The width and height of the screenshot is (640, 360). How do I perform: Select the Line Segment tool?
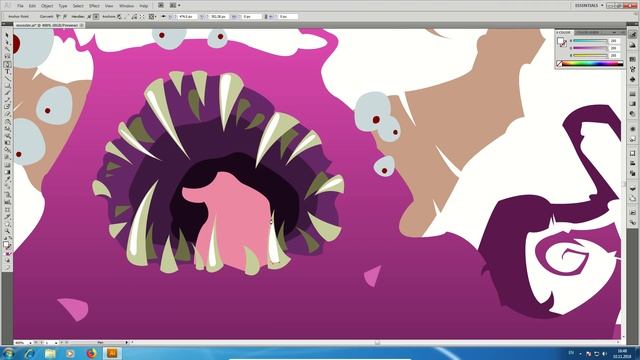click(7, 78)
